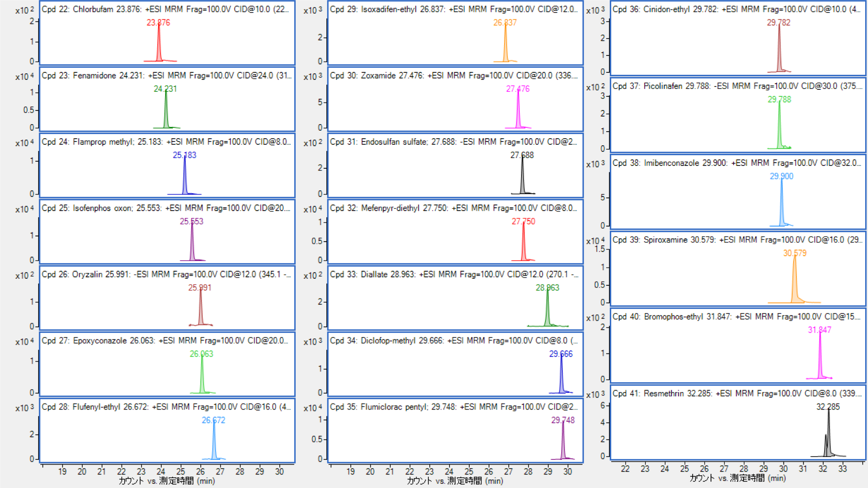Screen dimensions: 868x488
Task: Select the Cpd 30 Zoxamide chromatogram title
Action: tap(454, 76)
